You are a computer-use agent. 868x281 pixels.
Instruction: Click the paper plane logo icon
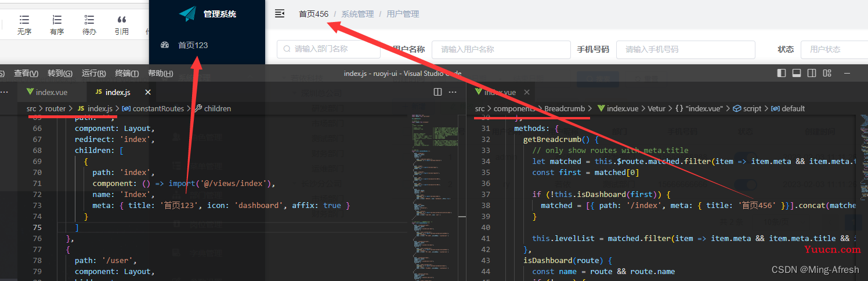coord(187,14)
